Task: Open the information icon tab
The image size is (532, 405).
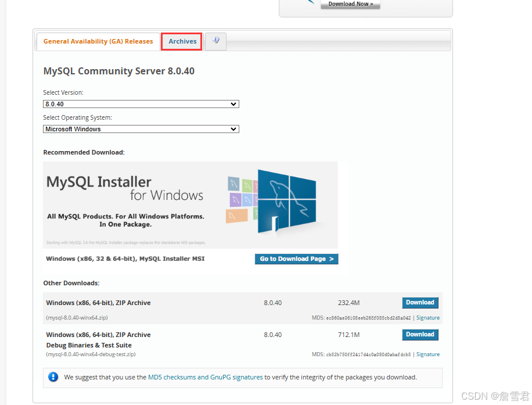Action: 216,41
